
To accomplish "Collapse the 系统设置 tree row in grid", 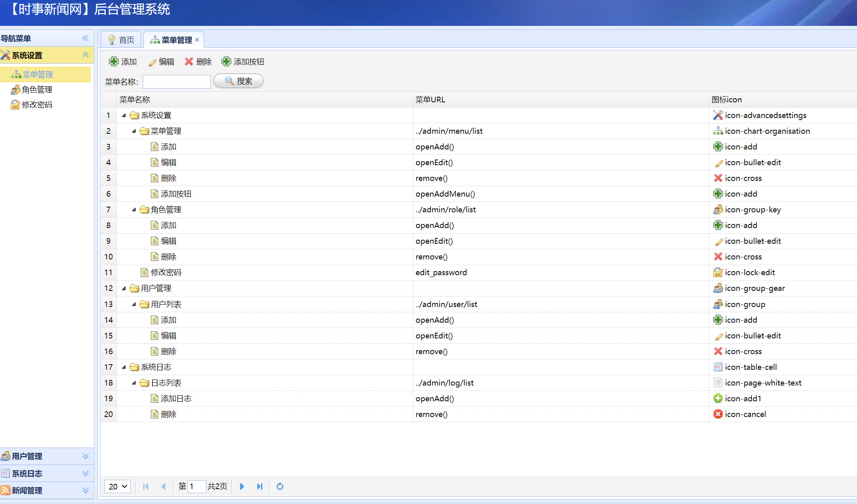I will click(124, 115).
